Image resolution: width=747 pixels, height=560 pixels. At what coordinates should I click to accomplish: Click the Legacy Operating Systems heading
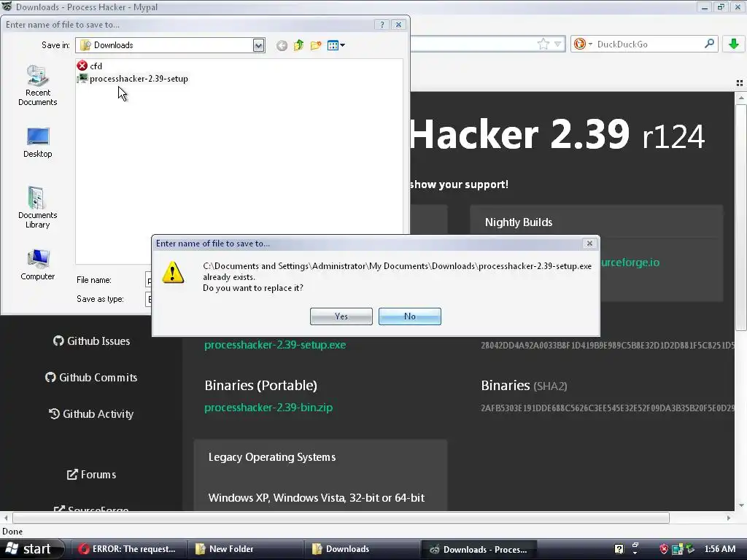(x=272, y=457)
